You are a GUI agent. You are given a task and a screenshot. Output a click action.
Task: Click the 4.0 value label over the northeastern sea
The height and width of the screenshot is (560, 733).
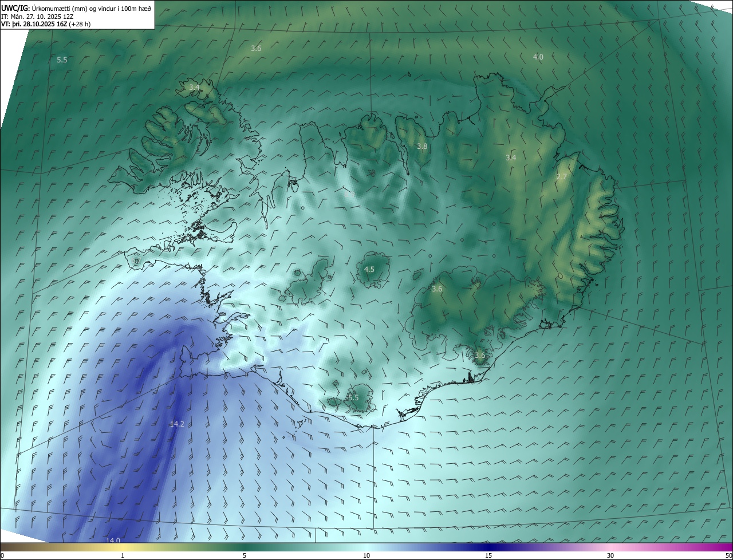pos(538,57)
